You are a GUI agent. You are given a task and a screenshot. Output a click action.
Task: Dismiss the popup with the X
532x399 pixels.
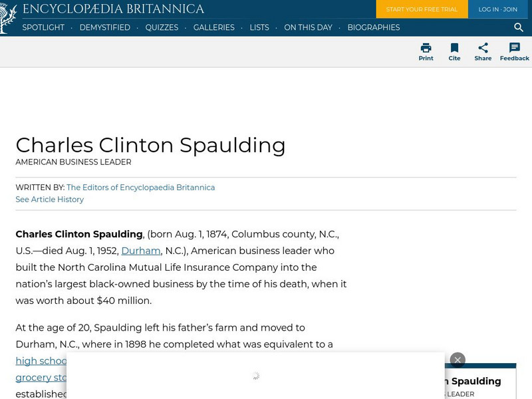pyautogui.click(x=457, y=360)
